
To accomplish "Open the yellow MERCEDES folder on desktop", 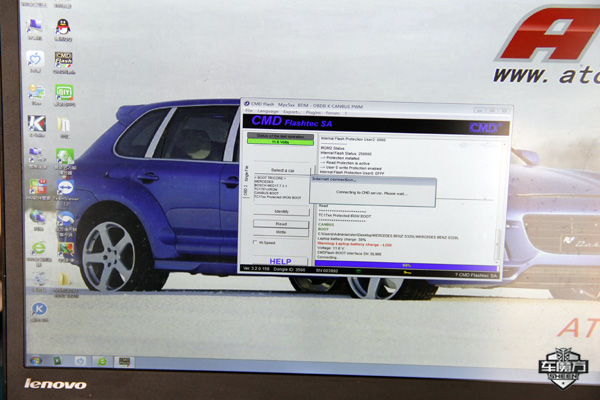I will pyautogui.click(x=65, y=284).
